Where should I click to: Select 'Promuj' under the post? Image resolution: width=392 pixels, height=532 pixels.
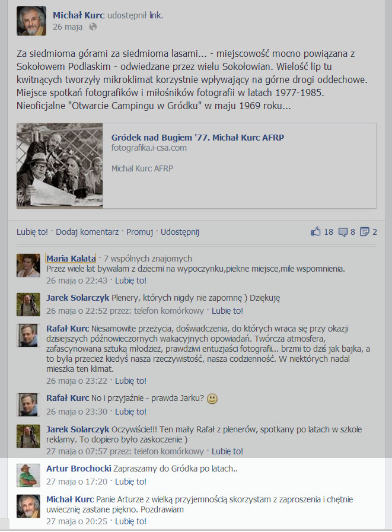[139, 232]
